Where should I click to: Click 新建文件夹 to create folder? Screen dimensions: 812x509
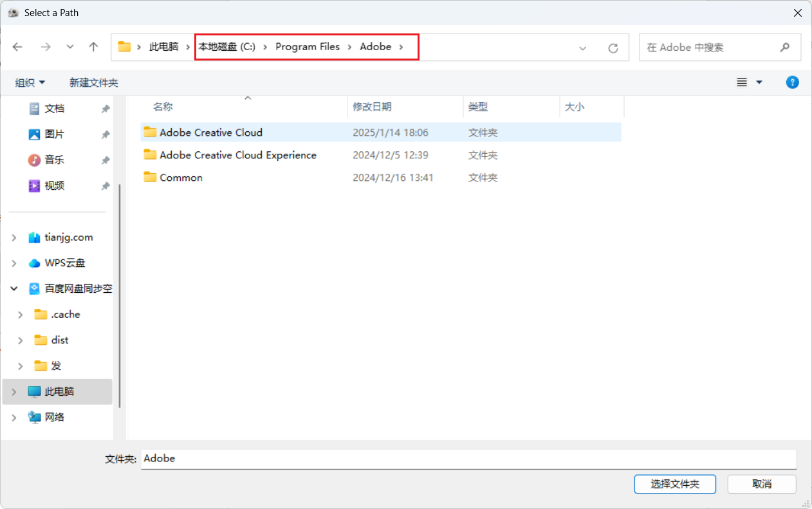click(x=94, y=82)
